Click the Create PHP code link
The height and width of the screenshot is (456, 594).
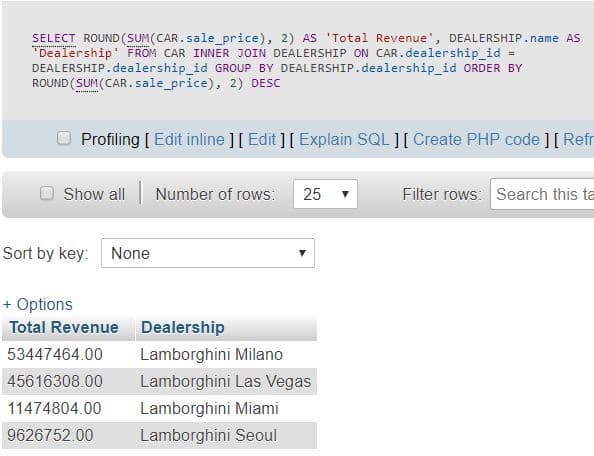pos(476,139)
